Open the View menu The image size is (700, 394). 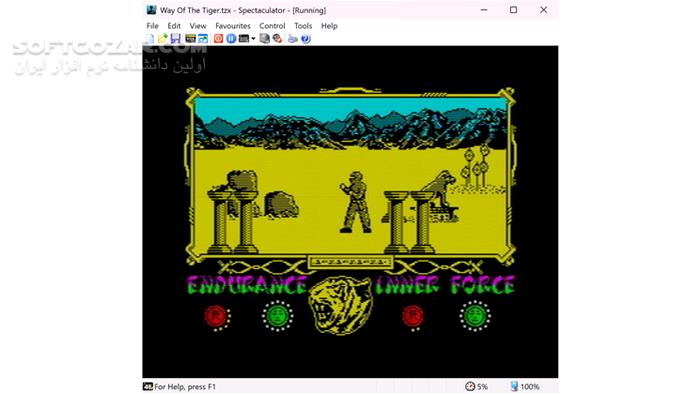click(198, 26)
